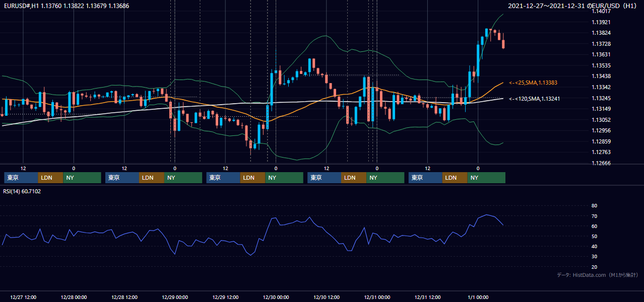Click the 12/30 12:00 time axis label

coord(327,297)
